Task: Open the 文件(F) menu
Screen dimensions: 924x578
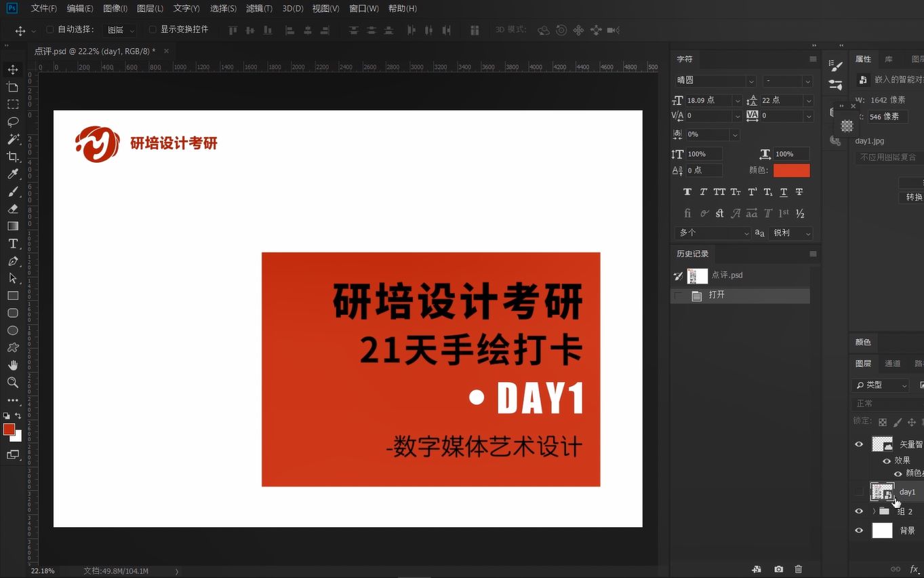Action: [x=44, y=9]
